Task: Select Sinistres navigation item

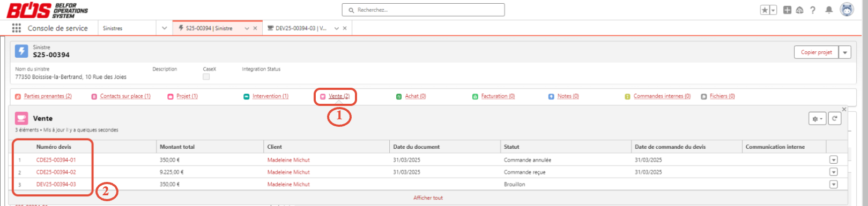Action: (113, 28)
